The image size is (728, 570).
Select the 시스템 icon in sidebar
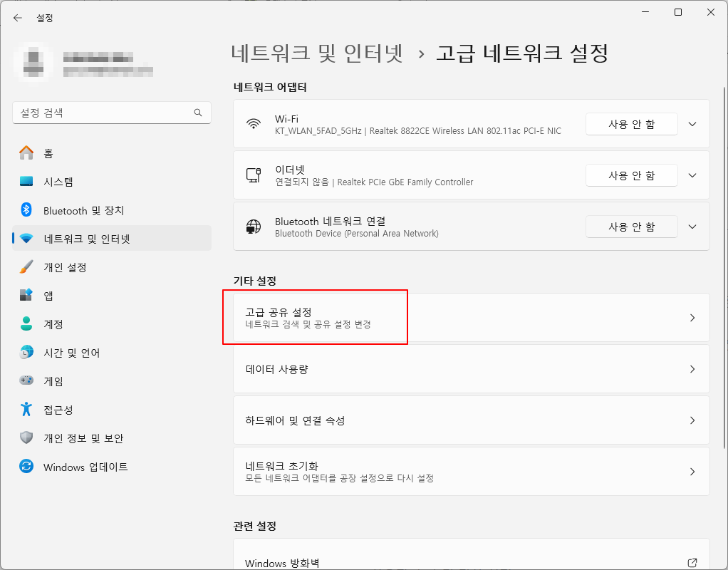[x=29, y=181]
